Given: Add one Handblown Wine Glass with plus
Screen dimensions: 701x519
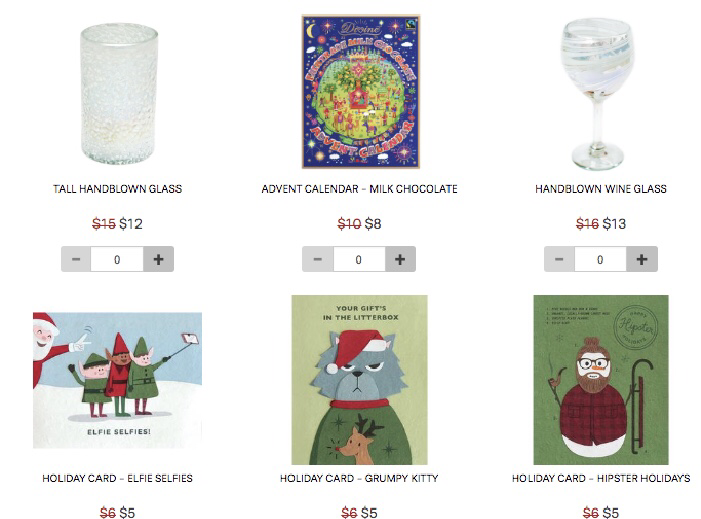Looking at the screenshot, I should coord(642,259).
